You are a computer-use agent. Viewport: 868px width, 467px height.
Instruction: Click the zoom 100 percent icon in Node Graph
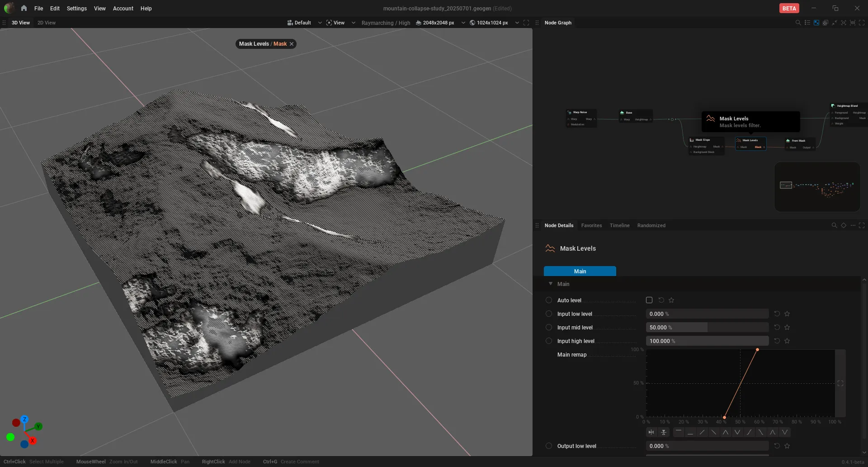853,23
